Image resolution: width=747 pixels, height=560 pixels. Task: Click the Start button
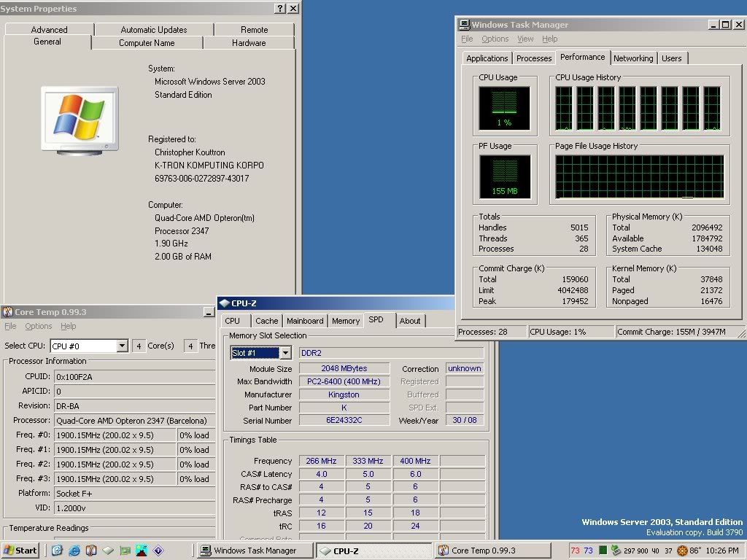click(20, 551)
